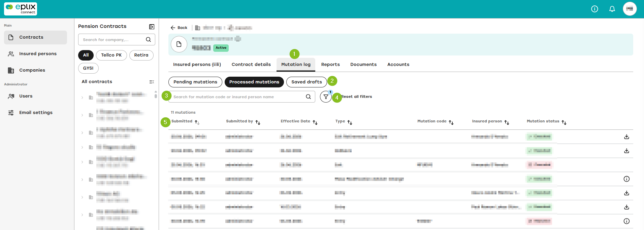644x230 pixels.
Task: Switch to Insured persons tab
Action: [197, 65]
